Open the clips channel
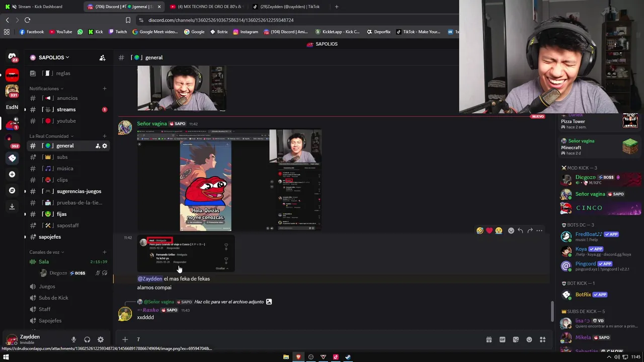The image size is (644, 362). [66, 180]
